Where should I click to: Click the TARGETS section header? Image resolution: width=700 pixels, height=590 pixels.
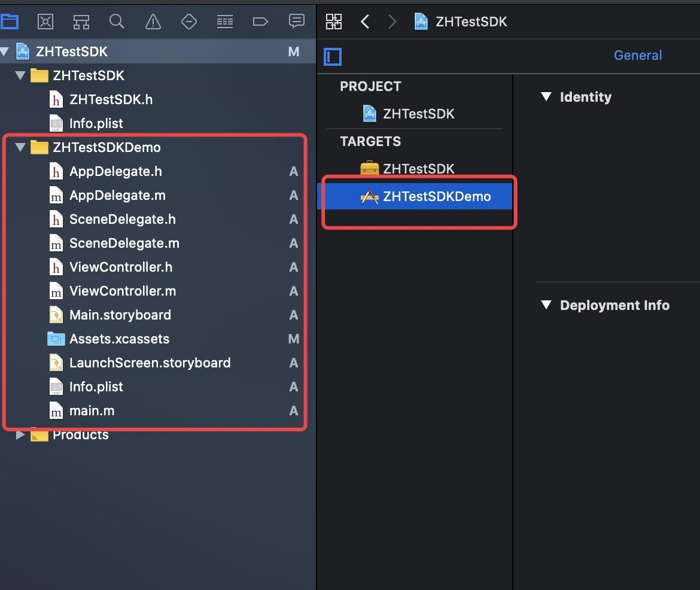370,142
